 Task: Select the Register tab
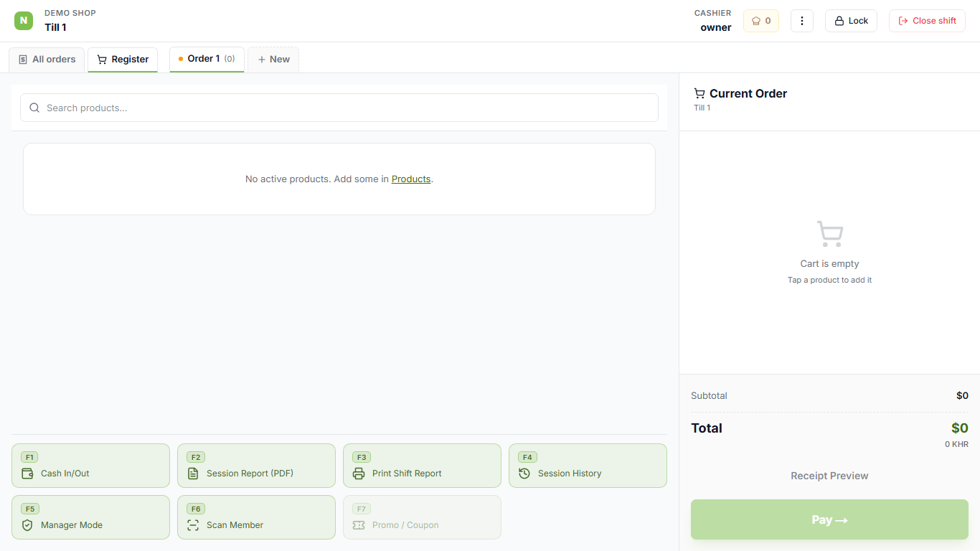(x=123, y=60)
